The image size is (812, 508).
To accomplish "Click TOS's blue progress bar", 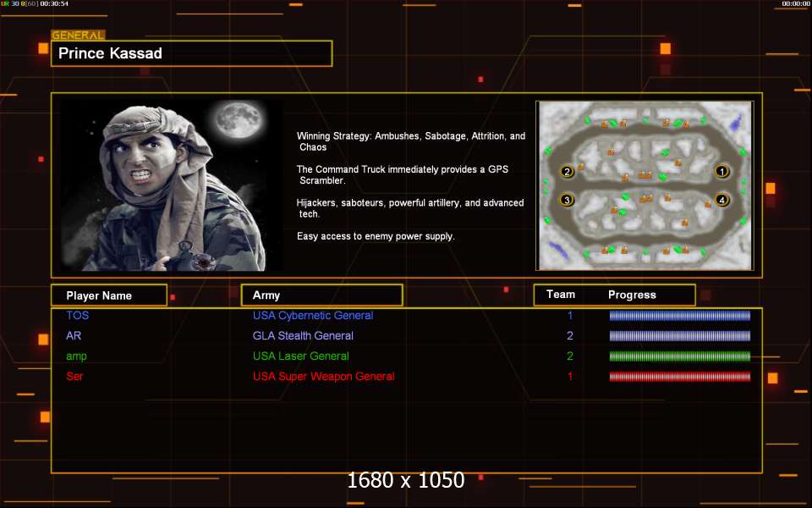I will pos(680,316).
